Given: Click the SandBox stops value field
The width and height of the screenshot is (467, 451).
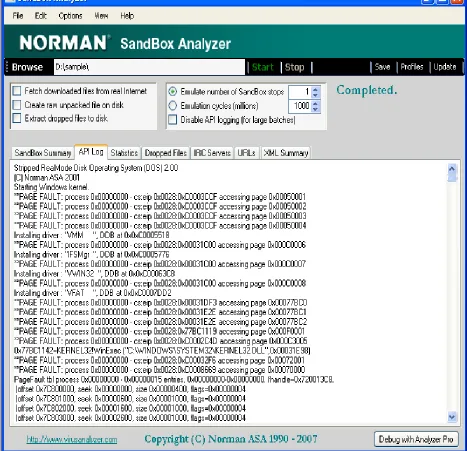Looking at the screenshot, I should point(300,92).
